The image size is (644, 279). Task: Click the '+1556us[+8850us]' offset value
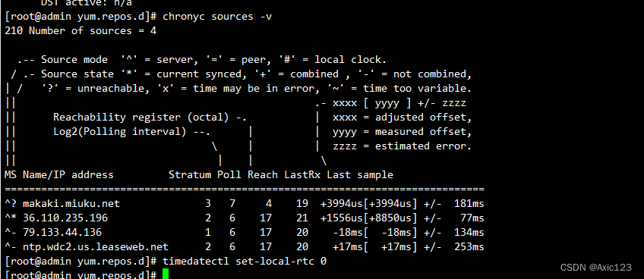pyautogui.click(x=369, y=218)
